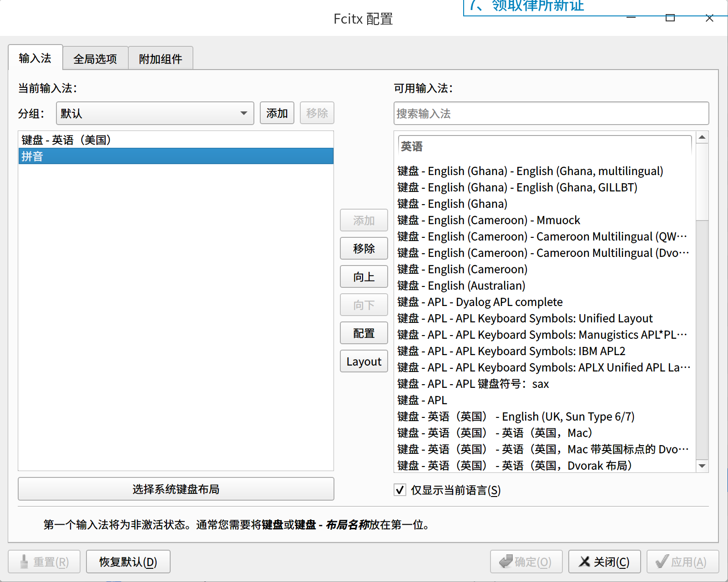Screen dimensions: 728x582
Task: Select APL - Dyalog APL complete
Action: point(545,302)
